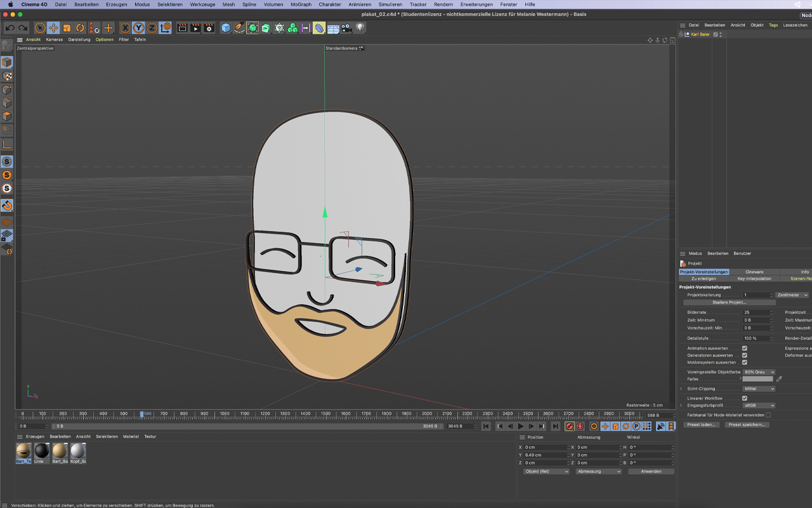This screenshot has height=508, width=812.
Task: Open the 60% Grau object color dropdown
Action: coord(759,372)
